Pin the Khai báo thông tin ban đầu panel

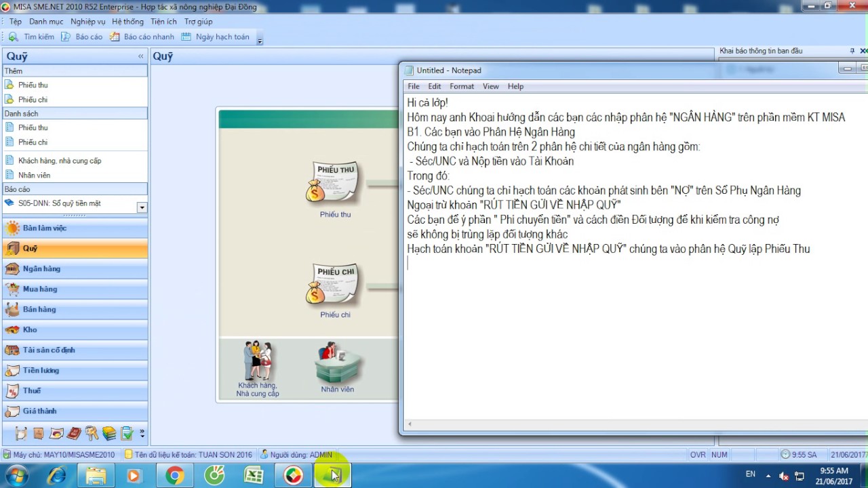coord(852,51)
